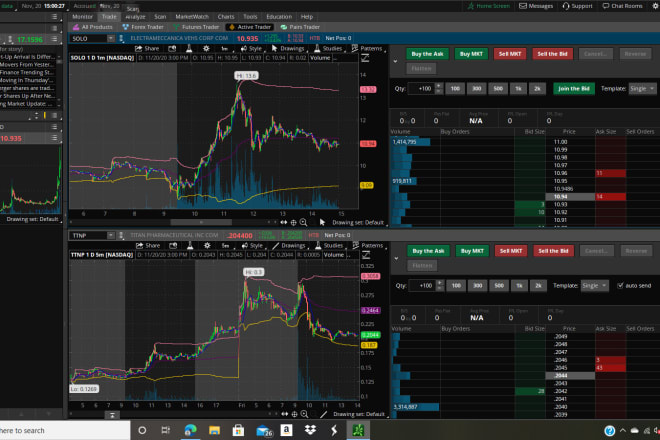Image resolution: width=660 pixels, height=440 pixels.
Task: Increase SOLO order quantity with the stepper
Action: (439, 86)
